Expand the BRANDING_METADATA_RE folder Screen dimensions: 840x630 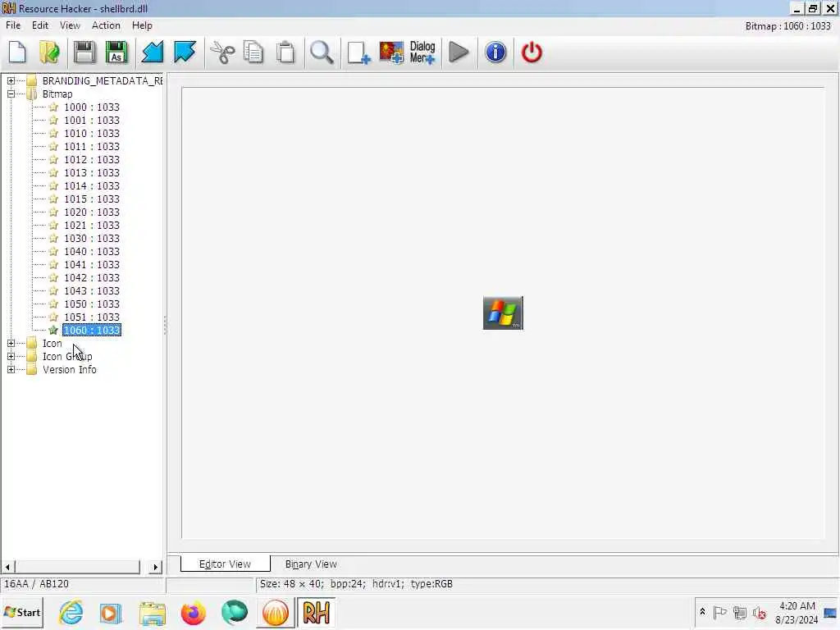(x=11, y=81)
